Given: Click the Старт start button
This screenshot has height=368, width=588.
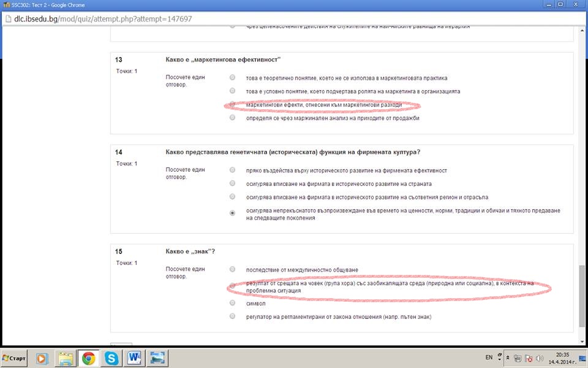Looking at the screenshot, I should pos(14,358).
